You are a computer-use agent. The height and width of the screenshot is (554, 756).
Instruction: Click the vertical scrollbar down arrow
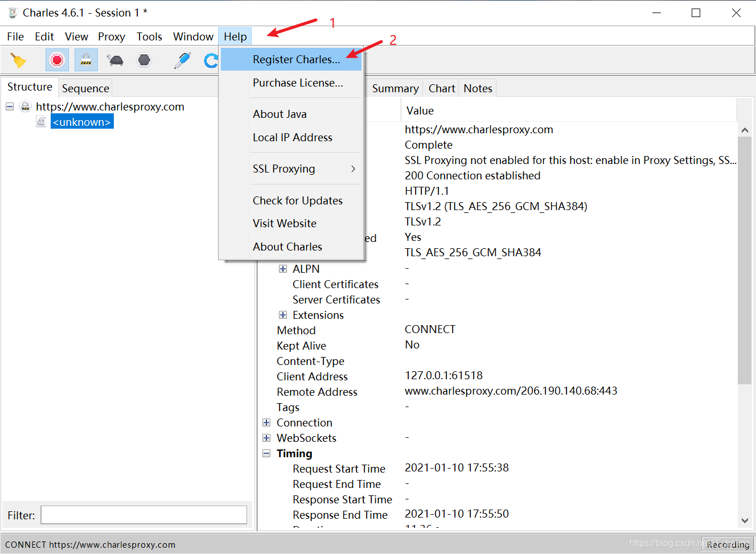click(745, 520)
